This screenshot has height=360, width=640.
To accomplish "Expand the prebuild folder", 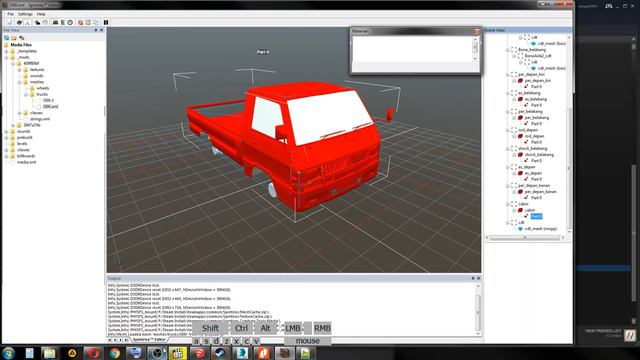I will pos(7,138).
